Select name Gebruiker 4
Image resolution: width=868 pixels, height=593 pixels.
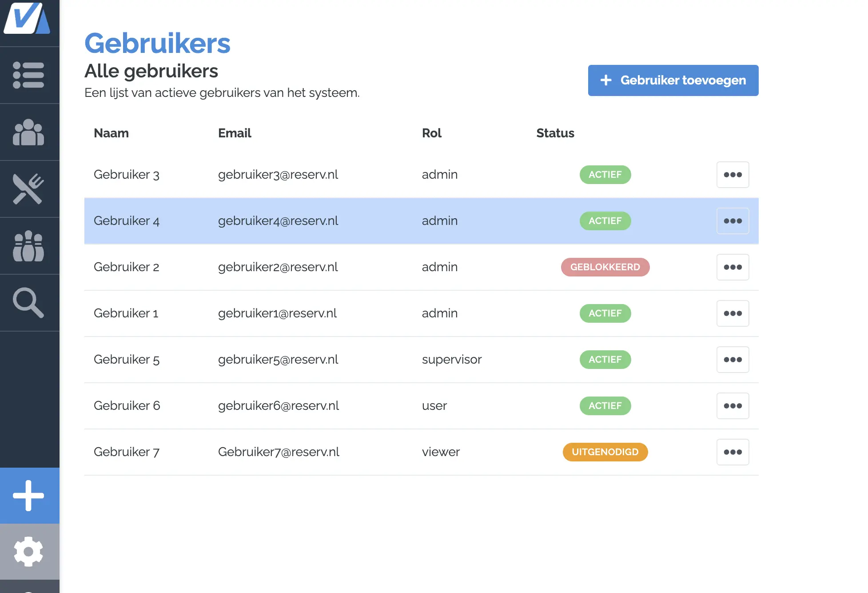click(127, 221)
